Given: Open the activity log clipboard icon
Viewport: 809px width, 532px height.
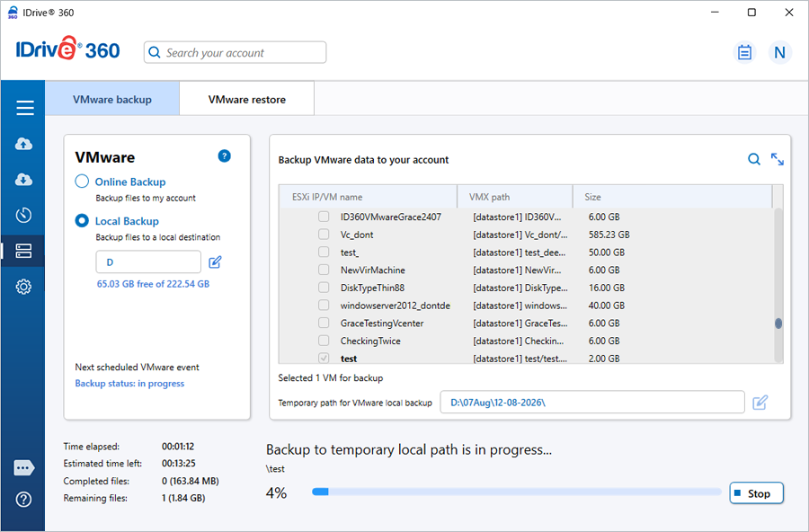Looking at the screenshot, I should coord(744,52).
